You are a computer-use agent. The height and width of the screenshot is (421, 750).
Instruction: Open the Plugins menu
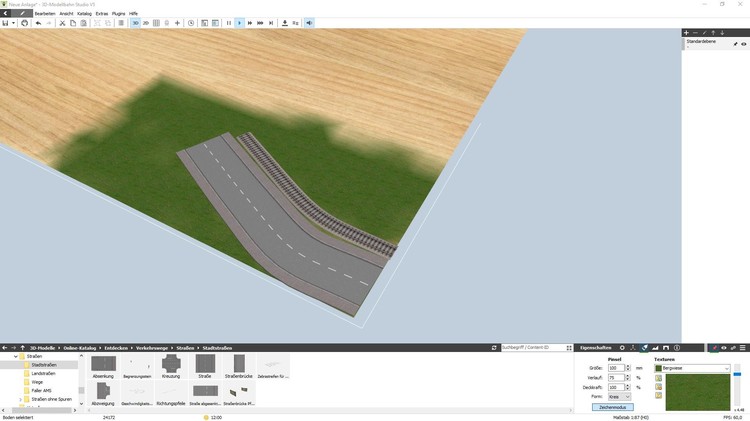(x=119, y=13)
